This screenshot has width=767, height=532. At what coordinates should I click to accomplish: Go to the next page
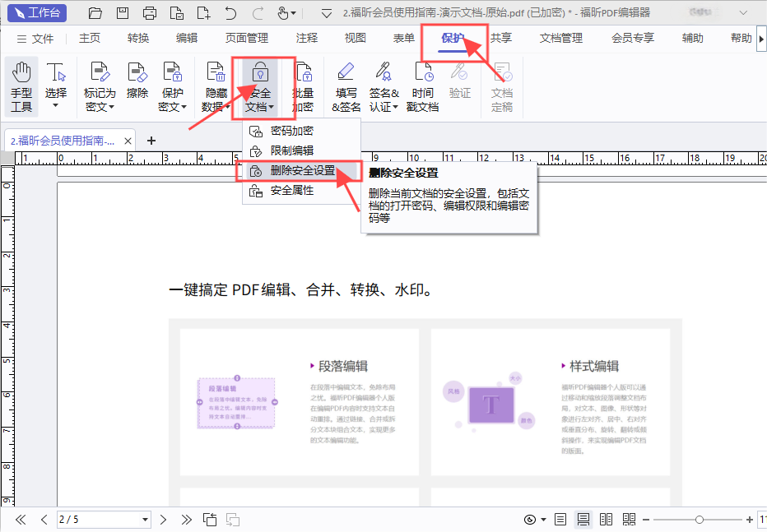point(164,520)
